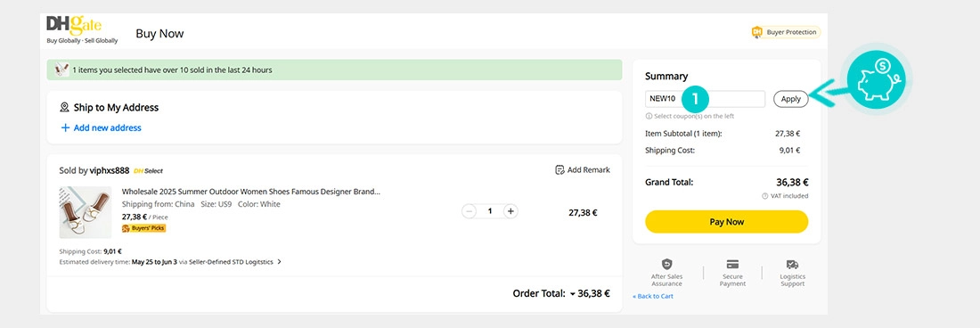Click the Grand Total amount 36,38 €
The width and height of the screenshot is (980, 328).
click(792, 183)
